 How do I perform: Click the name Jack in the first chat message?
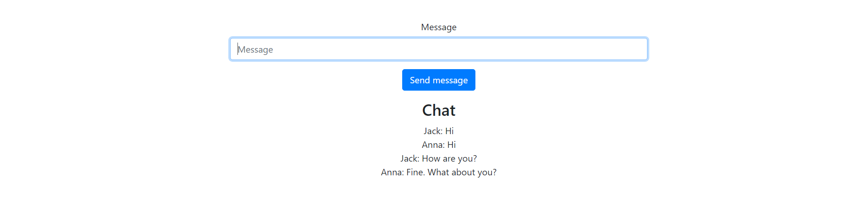click(x=432, y=131)
